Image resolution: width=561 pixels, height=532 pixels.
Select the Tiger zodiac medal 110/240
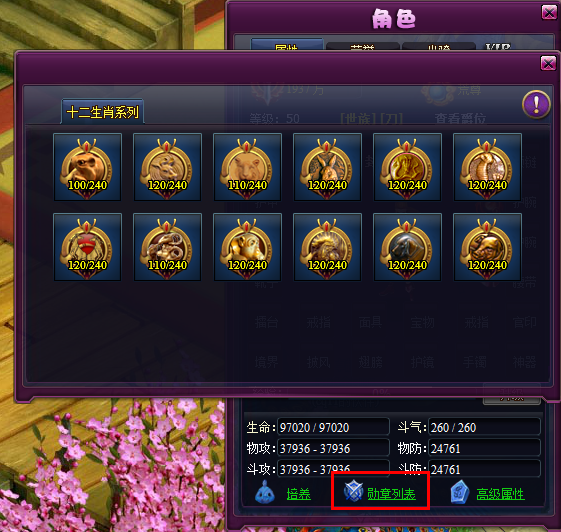point(247,167)
